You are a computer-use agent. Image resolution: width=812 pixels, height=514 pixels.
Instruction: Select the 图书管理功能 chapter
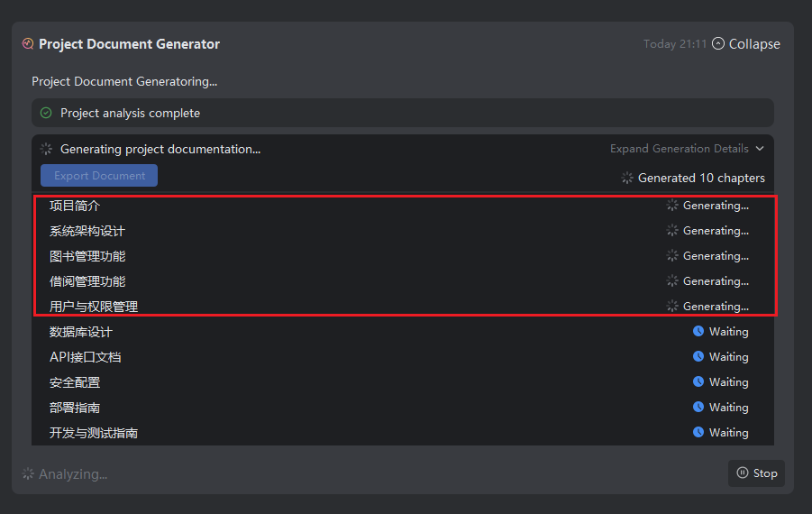[87, 256]
